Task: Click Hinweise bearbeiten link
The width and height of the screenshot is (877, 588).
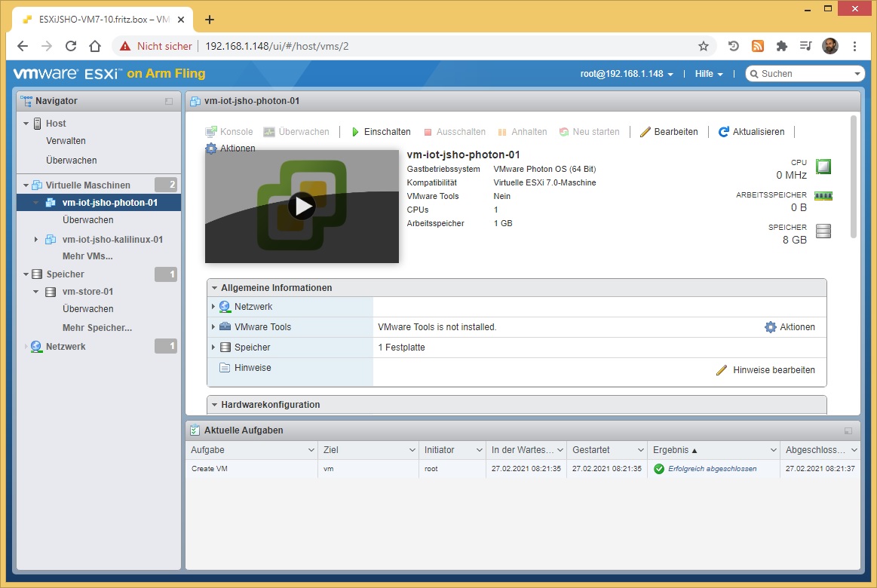Action: pyautogui.click(x=773, y=370)
